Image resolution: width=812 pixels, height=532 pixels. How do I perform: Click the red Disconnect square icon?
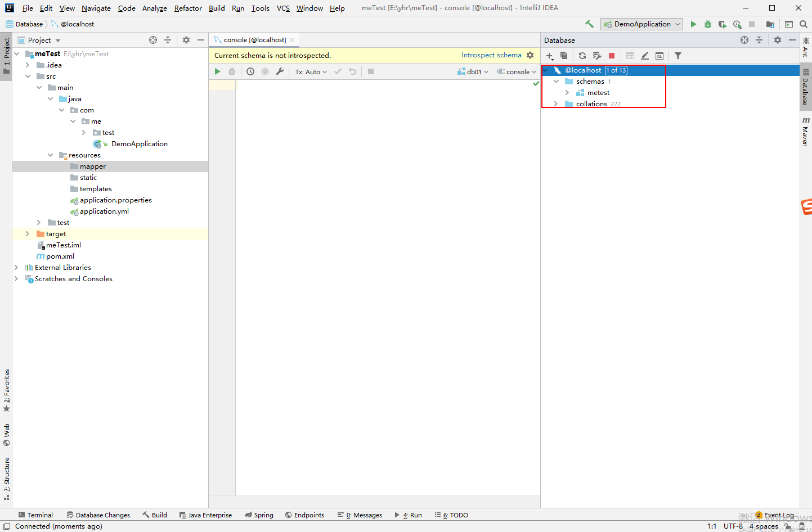click(x=612, y=56)
